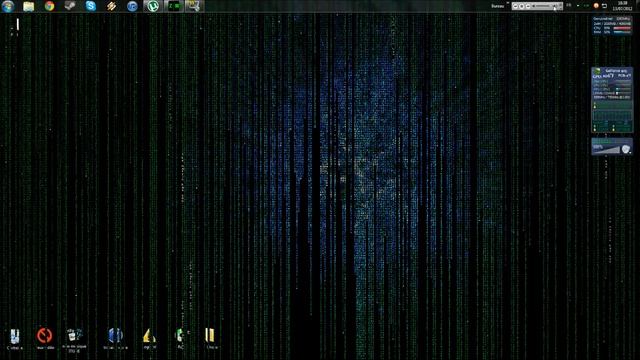The height and width of the screenshot is (360, 640).
Task: Open the taskbar clock and date
Action: [x=622, y=6]
